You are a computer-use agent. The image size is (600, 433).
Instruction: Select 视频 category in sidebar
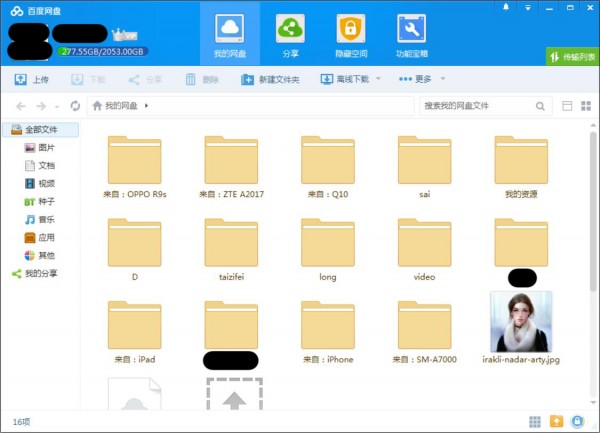click(x=40, y=184)
